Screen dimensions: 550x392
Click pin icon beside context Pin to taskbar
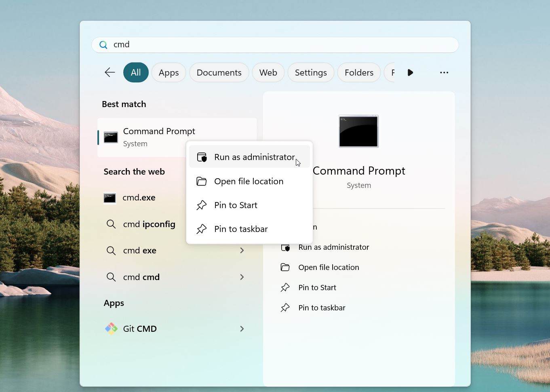(202, 229)
